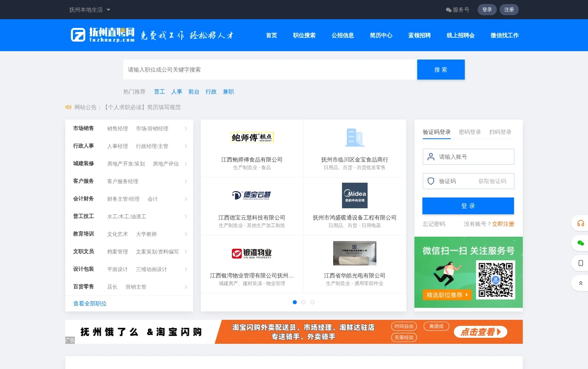Click the 普工 hot recommendation

click(160, 92)
